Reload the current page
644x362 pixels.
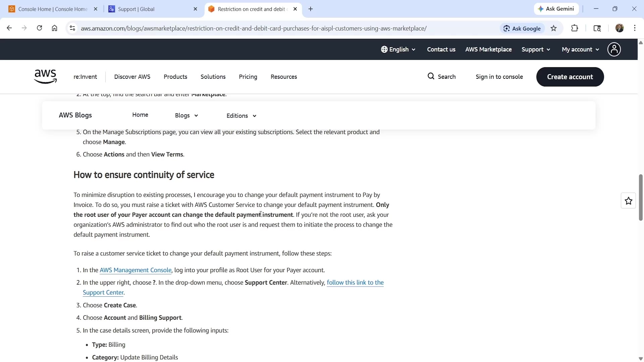39,28
